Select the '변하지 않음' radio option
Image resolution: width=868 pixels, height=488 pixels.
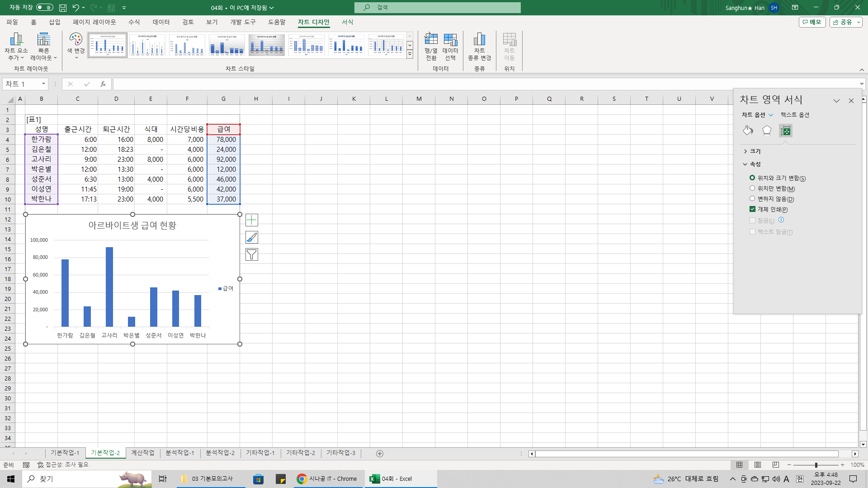click(x=752, y=199)
